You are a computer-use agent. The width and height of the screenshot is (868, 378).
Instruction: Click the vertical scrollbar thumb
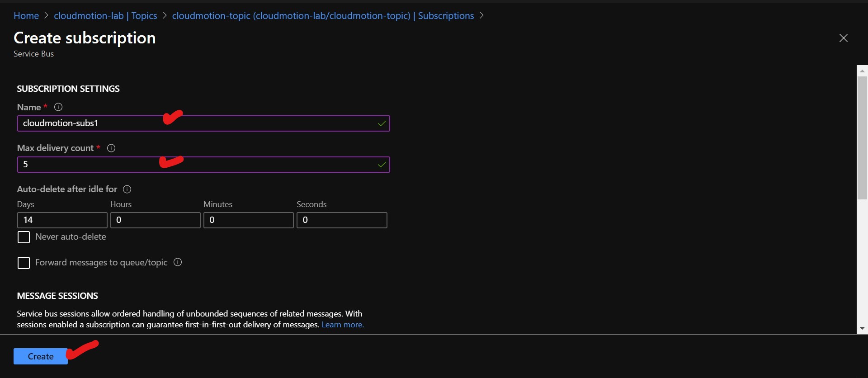(862, 138)
